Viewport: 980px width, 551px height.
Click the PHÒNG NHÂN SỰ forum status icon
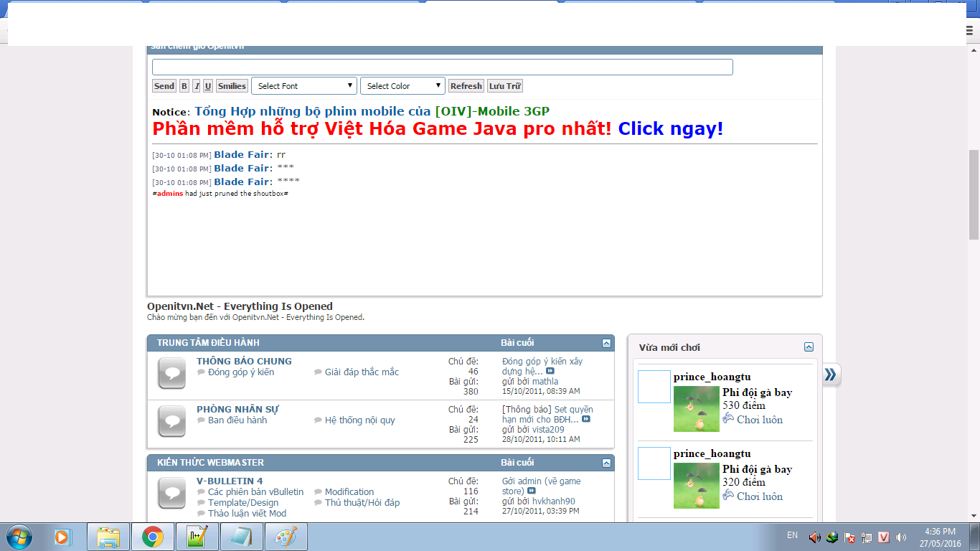click(x=171, y=421)
